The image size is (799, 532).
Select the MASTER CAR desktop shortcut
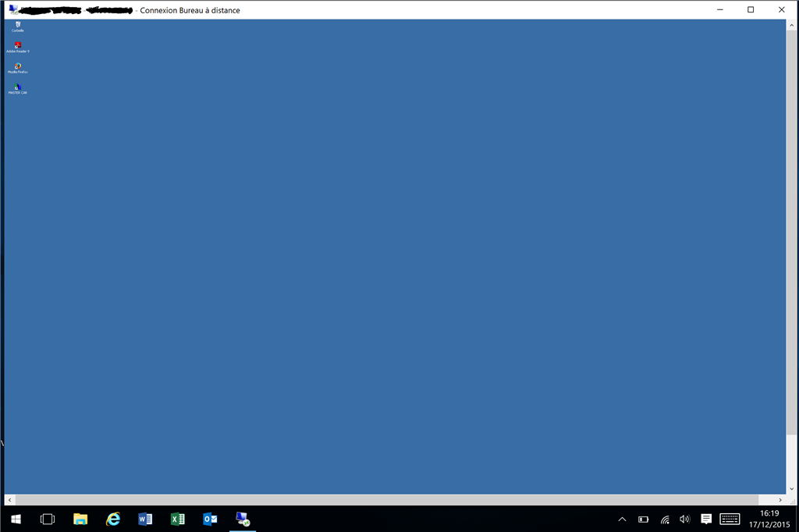click(x=18, y=89)
